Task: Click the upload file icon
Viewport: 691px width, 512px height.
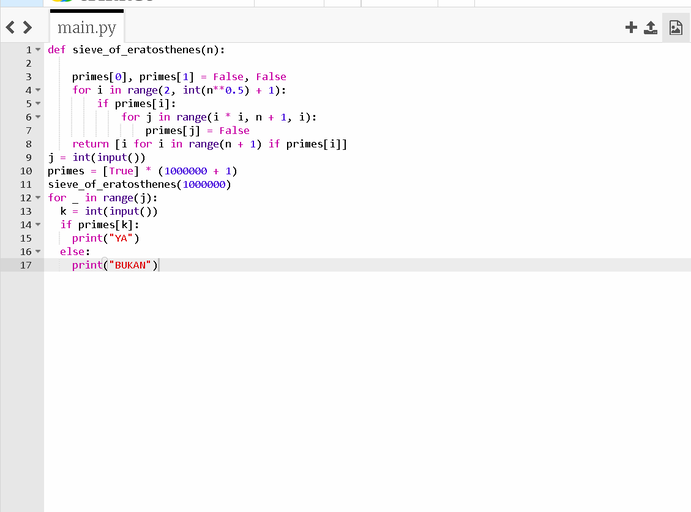Action: 651,27
